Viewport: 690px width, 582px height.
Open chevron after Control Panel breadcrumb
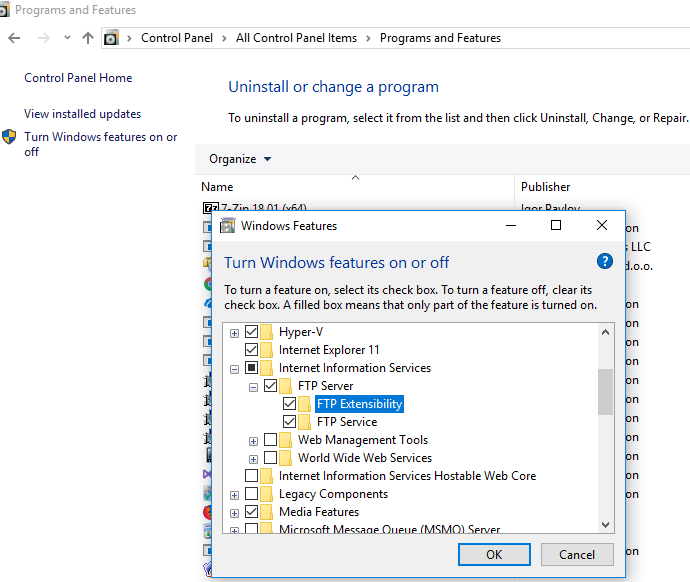tap(224, 39)
